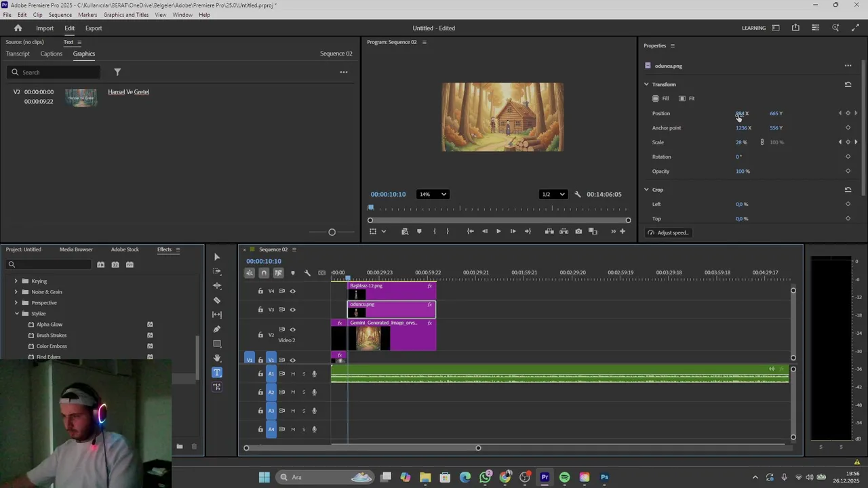Open the 14% zoom level dropdown
Viewport: 868px width, 488px height.
pos(433,195)
